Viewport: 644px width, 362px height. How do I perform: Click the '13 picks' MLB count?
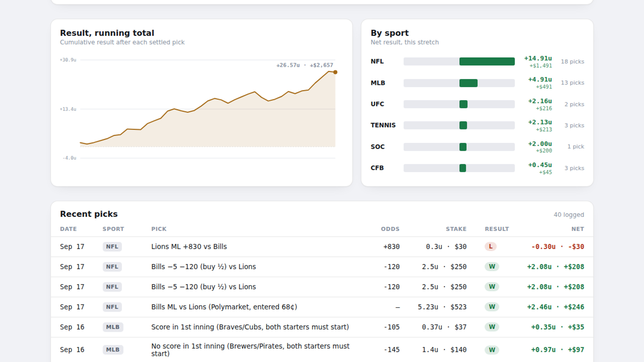[x=573, y=83]
